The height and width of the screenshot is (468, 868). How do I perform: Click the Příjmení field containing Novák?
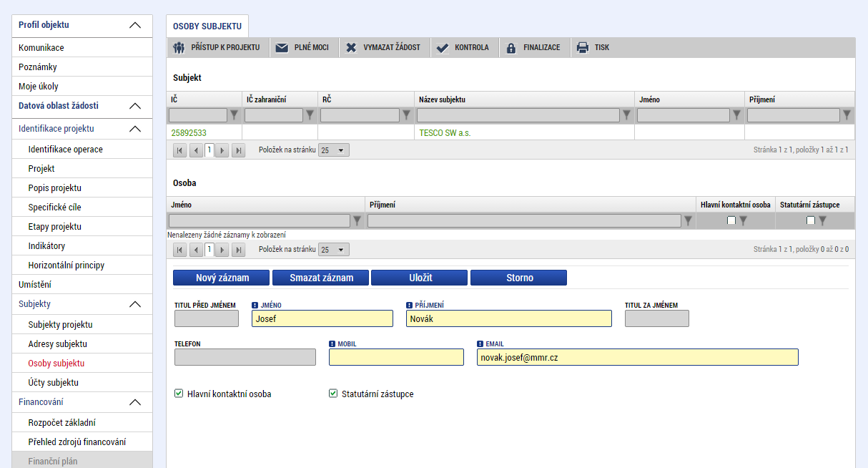(509, 318)
